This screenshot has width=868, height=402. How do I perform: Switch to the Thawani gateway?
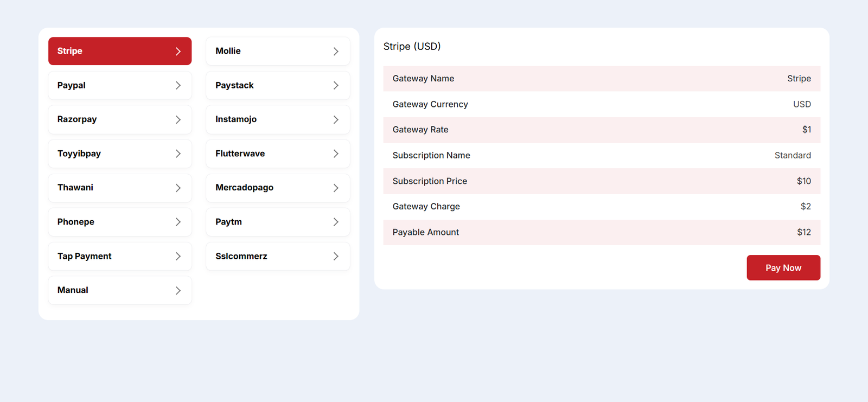click(x=119, y=188)
